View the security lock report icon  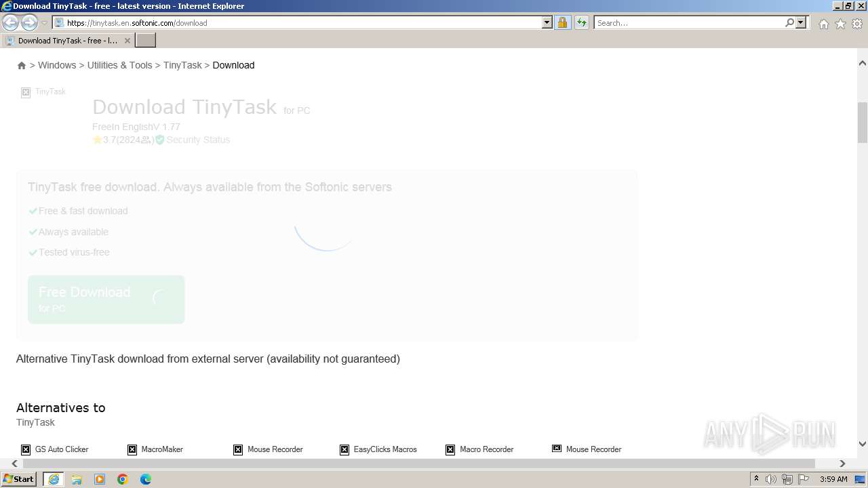click(562, 23)
